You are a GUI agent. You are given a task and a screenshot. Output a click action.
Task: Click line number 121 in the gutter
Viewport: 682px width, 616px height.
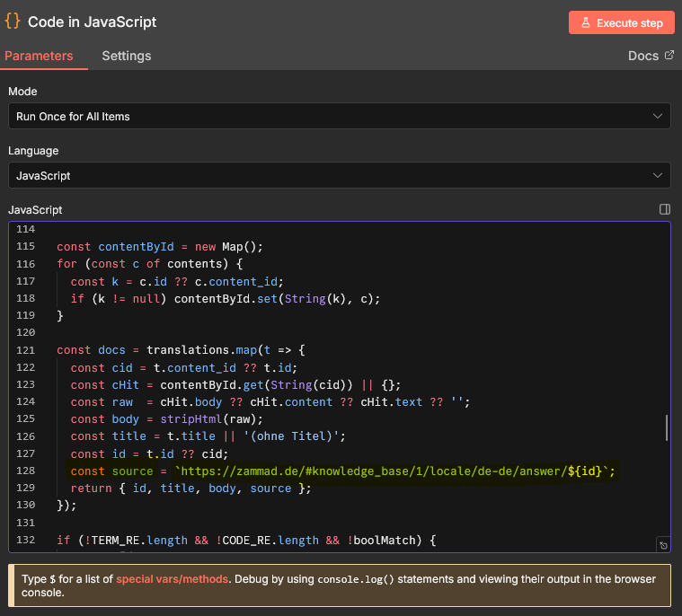(25, 350)
